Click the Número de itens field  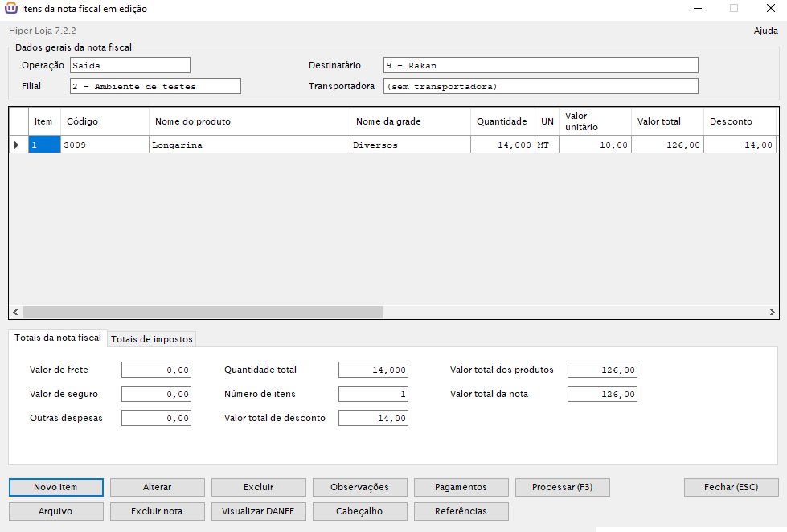point(374,394)
